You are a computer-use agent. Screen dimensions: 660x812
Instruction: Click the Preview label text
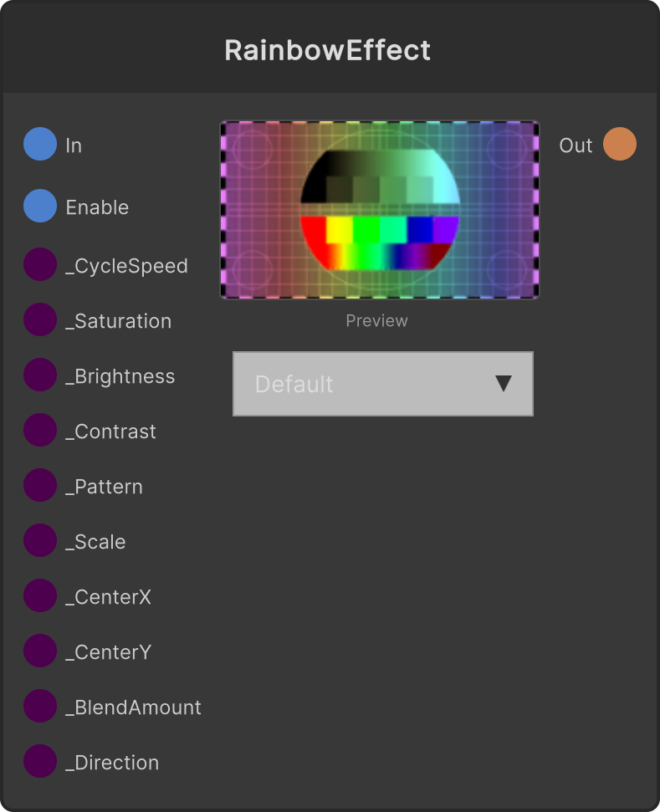[376, 321]
